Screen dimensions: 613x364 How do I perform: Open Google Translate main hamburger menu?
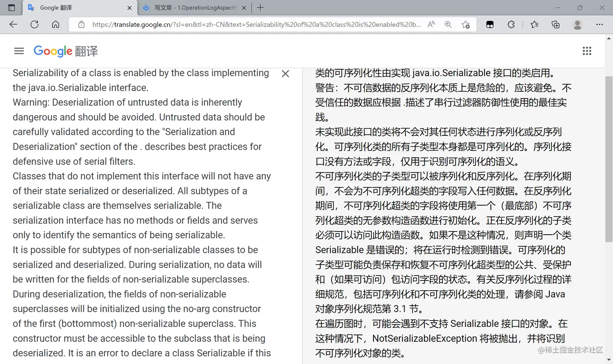point(19,51)
